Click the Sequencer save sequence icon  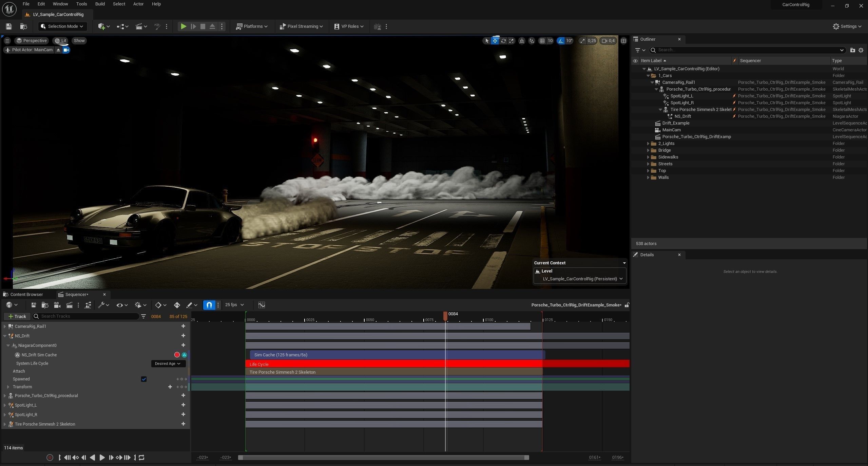pos(33,305)
